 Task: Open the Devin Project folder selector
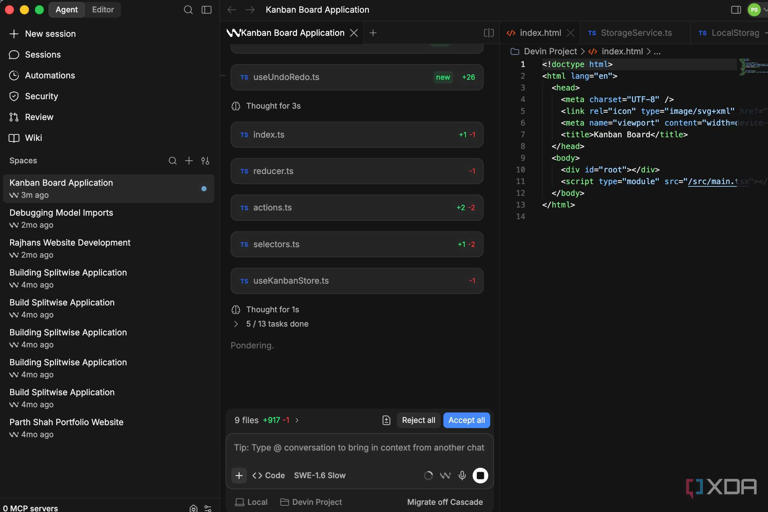pyautogui.click(x=311, y=502)
